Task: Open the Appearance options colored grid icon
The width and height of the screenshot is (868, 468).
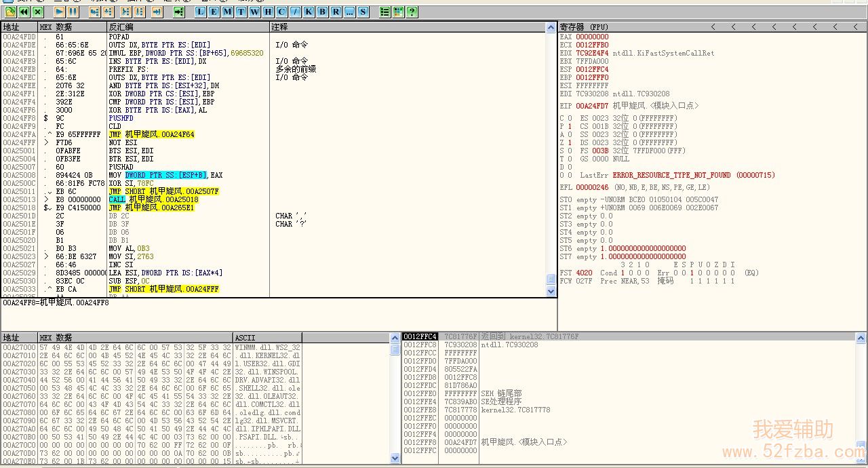Action: click(399, 12)
